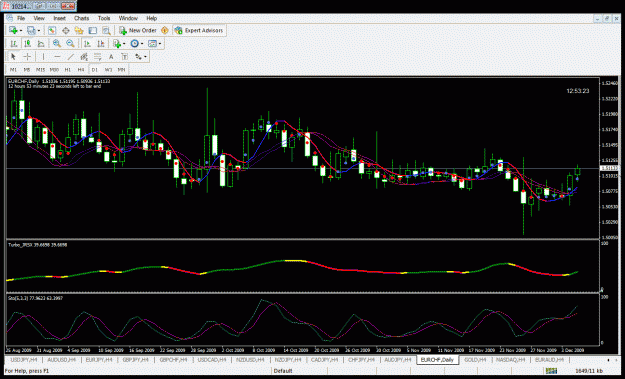Open the View menu

coord(39,18)
